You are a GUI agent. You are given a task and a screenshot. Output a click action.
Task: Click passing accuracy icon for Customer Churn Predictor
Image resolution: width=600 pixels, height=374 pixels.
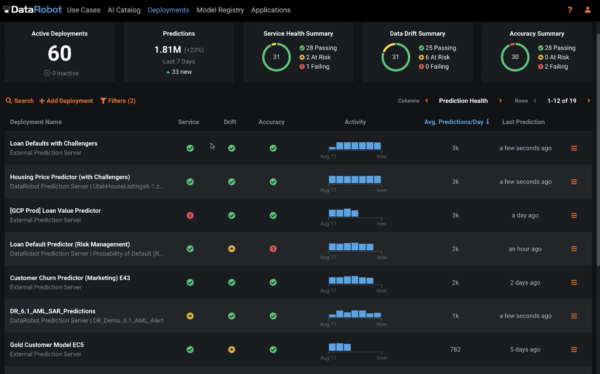coord(273,283)
